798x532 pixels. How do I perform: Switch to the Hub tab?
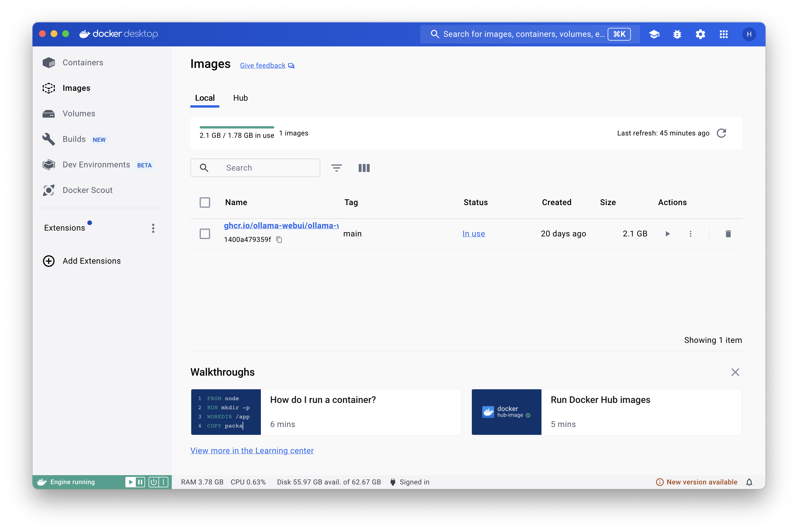(x=240, y=98)
